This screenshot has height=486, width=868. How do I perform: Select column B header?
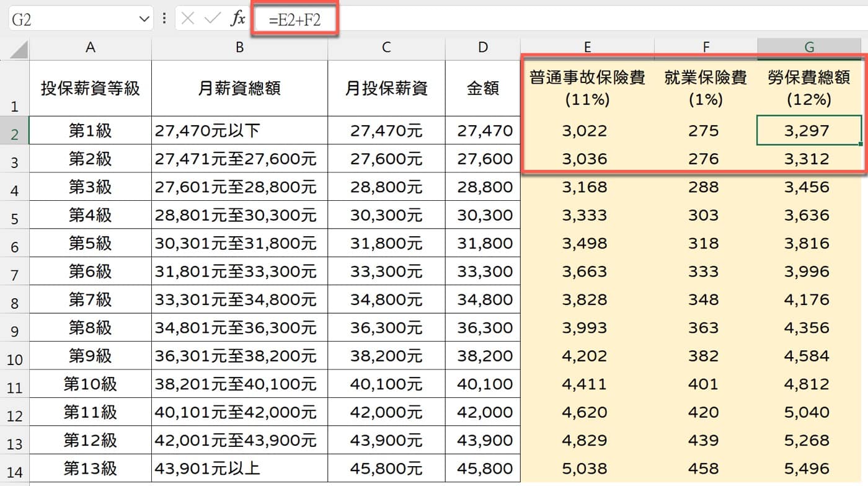(239, 48)
